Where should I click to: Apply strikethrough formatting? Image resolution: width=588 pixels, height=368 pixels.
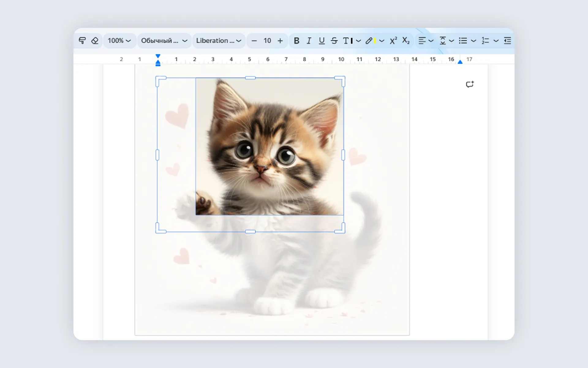click(334, 41)
